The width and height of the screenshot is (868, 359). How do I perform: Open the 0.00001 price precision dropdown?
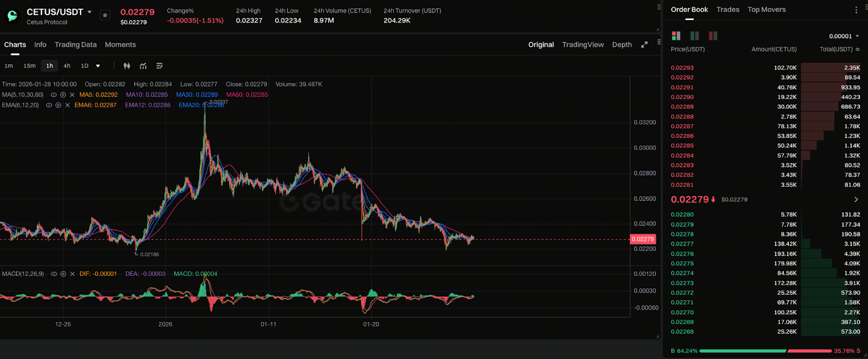[844, 36]
